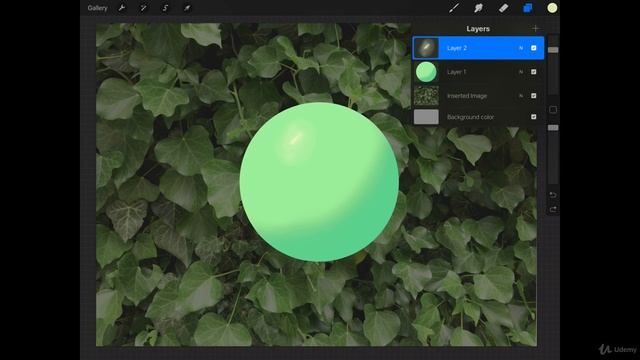Open the Gallery
The image size is (640, 360).
click(97, 8)
